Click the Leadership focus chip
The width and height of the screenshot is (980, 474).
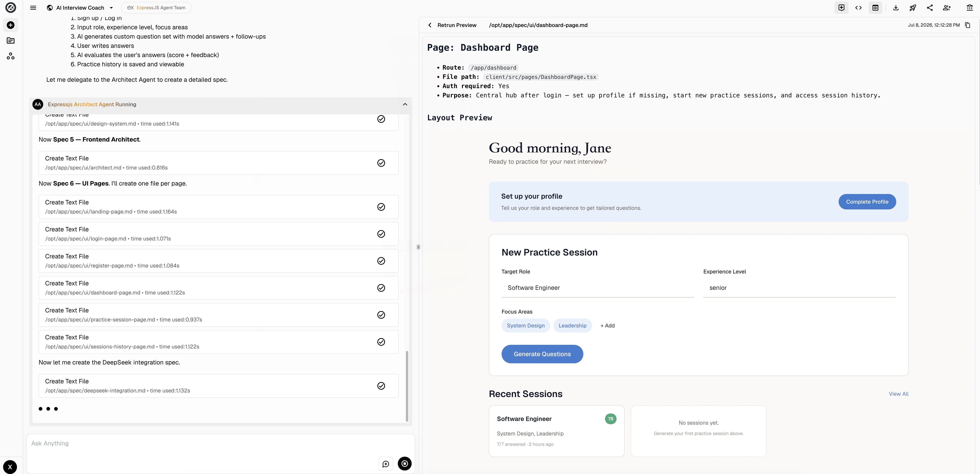tap(572, 326)
